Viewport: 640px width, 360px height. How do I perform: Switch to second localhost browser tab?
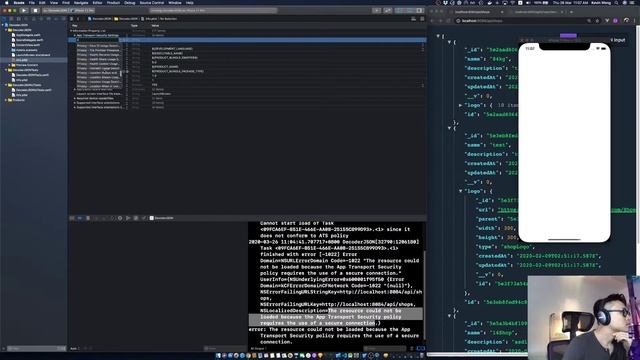point(538,12)
